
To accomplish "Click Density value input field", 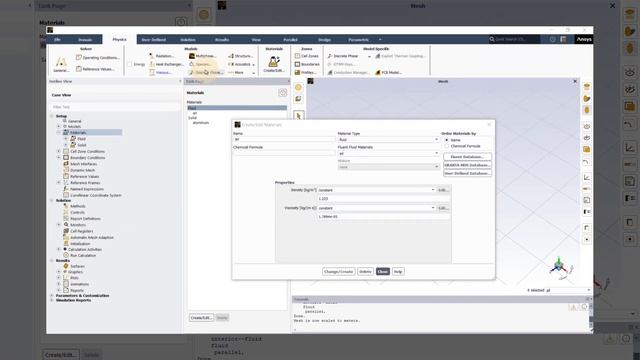I will pos(384,199).
